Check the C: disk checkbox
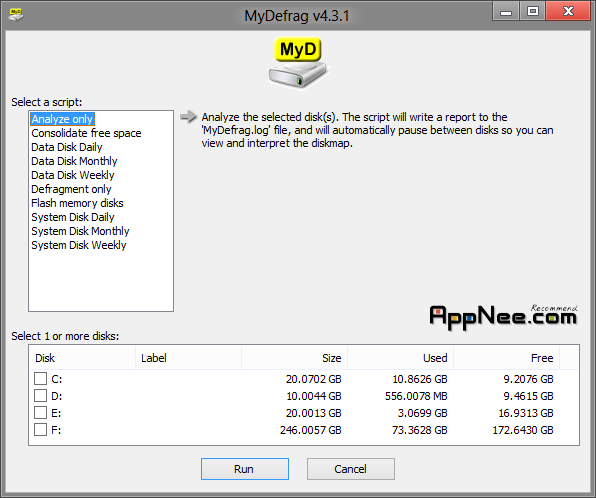 click(x=40, y=379)
